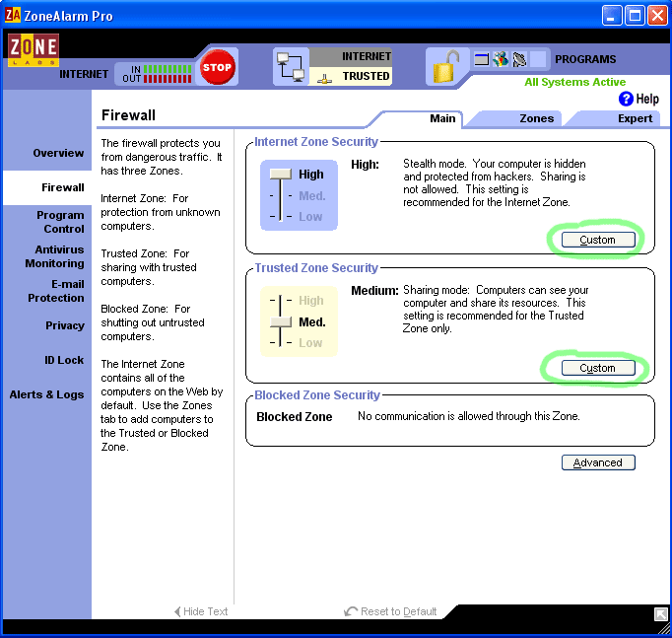Image resolution: width=672 pixels, height=638 pixels.
Task: Go to Alerts & Logs section
Action: (x=47, y=394)
